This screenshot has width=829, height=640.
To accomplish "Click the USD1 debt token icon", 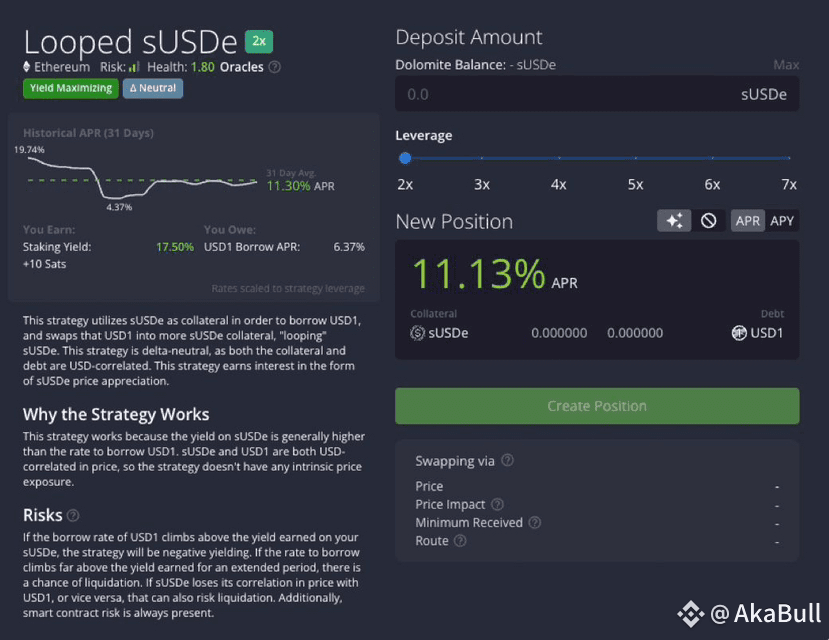I will pyautogui.click(x=739, y=333).
